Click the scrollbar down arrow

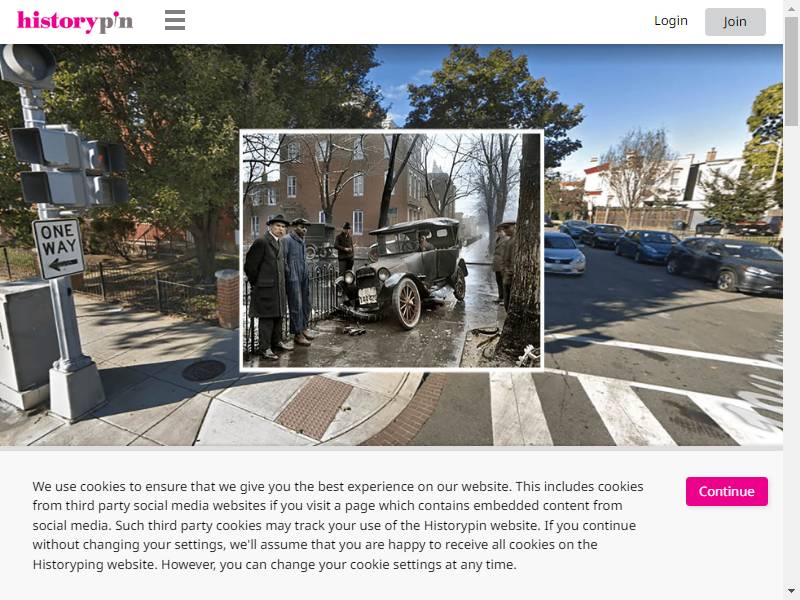(x=791, y=591)
